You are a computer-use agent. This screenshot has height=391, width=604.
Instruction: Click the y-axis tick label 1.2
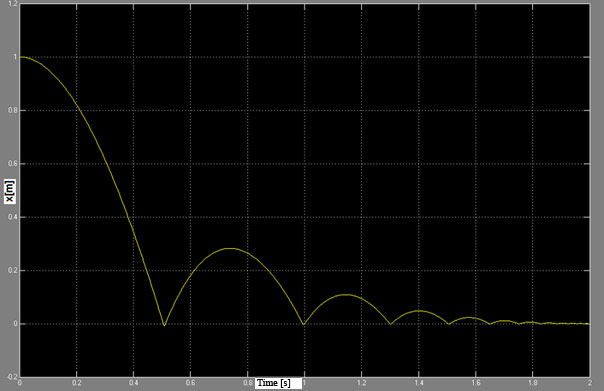[x=12, y=3]
